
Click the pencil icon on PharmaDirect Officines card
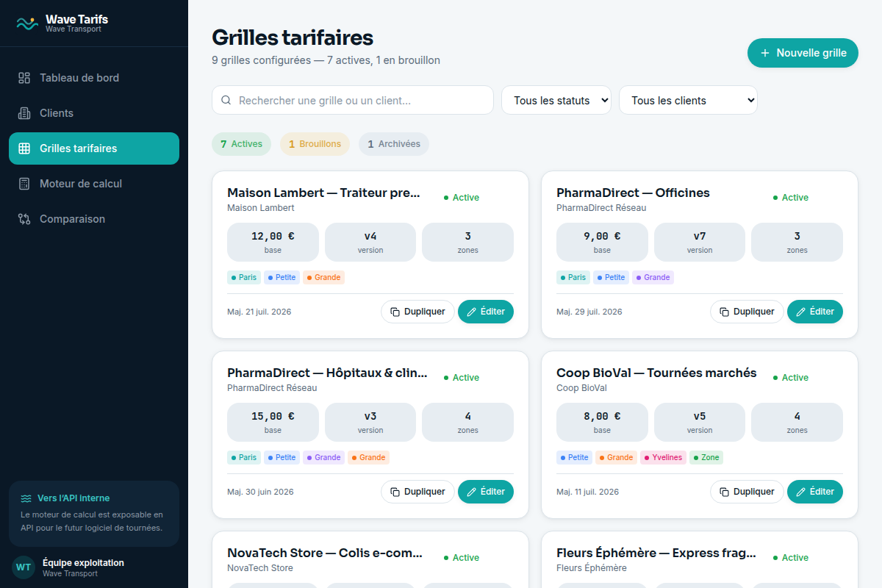tap(801, 312)
